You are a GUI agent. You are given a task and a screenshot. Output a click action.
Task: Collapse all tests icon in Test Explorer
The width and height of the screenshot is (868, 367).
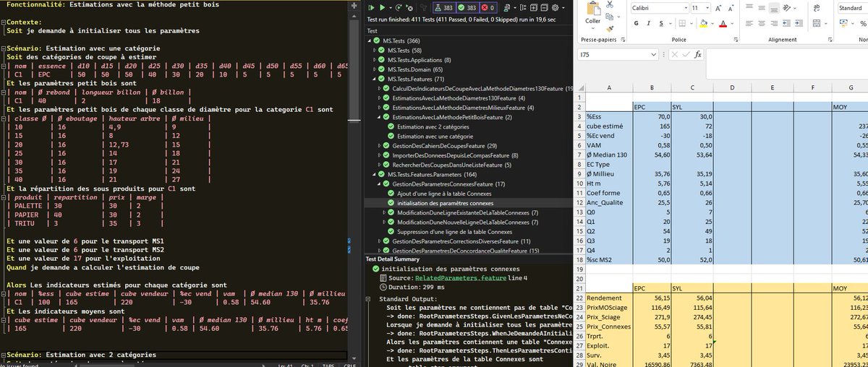click(x=544, y=8)
